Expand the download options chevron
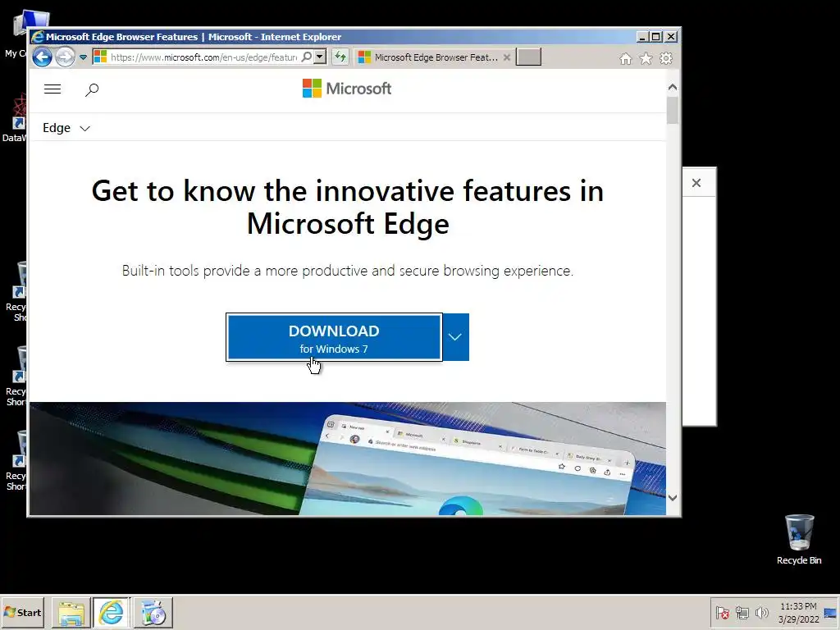840x630 pixels. (x=455, y=337)
